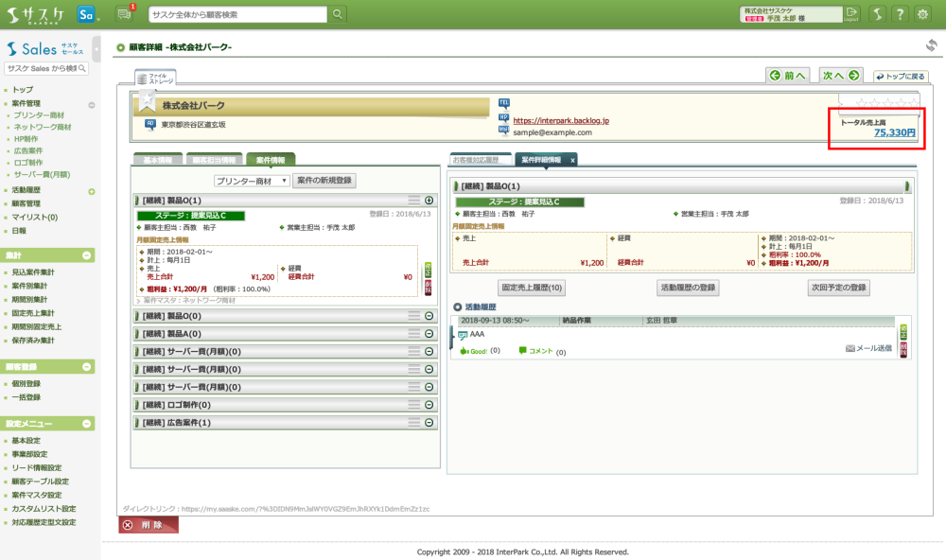The width and height of the screenshot is (946, 560).
Task: Open the help question mark icon
Action: pos(899,14)
